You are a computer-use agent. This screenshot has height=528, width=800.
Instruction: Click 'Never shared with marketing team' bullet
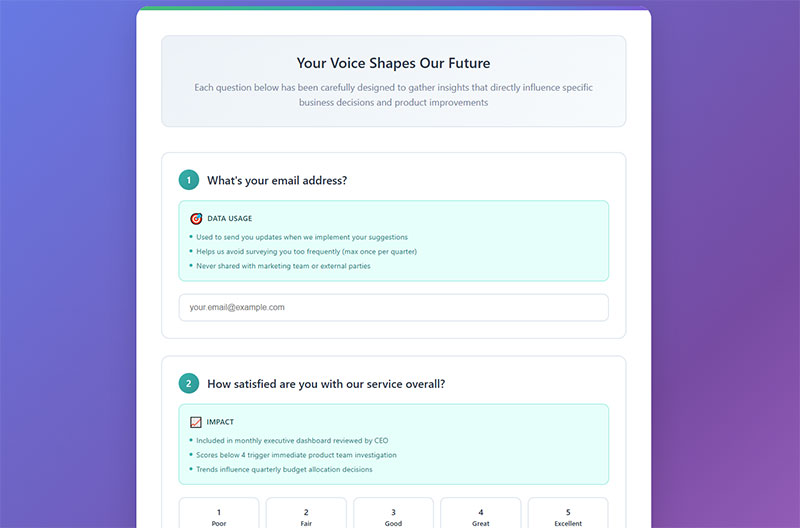(283, 266)
